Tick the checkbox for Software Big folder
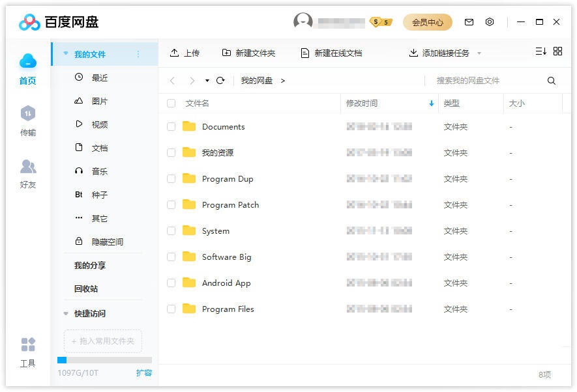The image size is (577, 392). [171, 257]
